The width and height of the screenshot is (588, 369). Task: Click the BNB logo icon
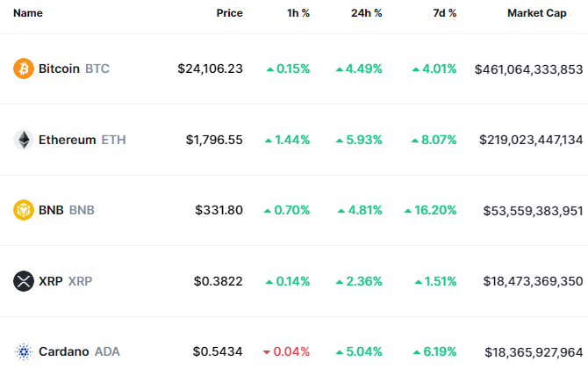(24, 210)
